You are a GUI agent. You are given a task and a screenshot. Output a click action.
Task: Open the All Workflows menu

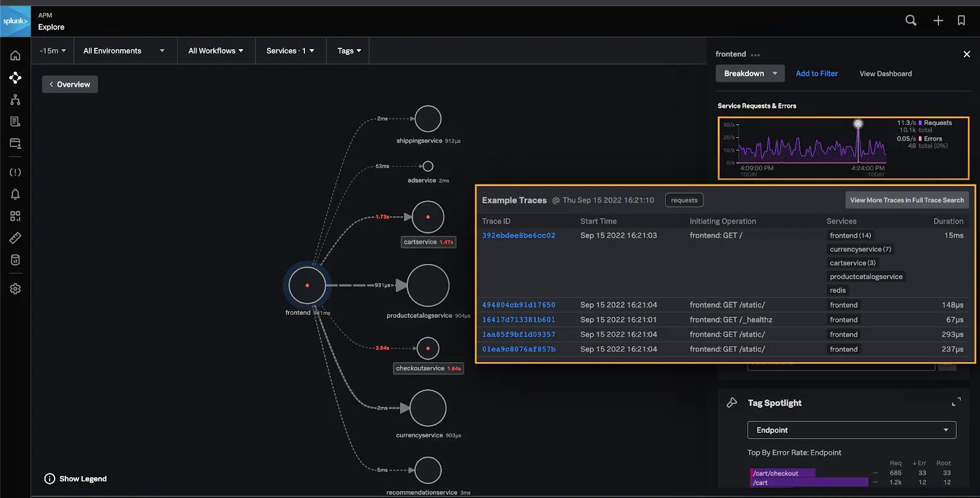coord(216,51)
